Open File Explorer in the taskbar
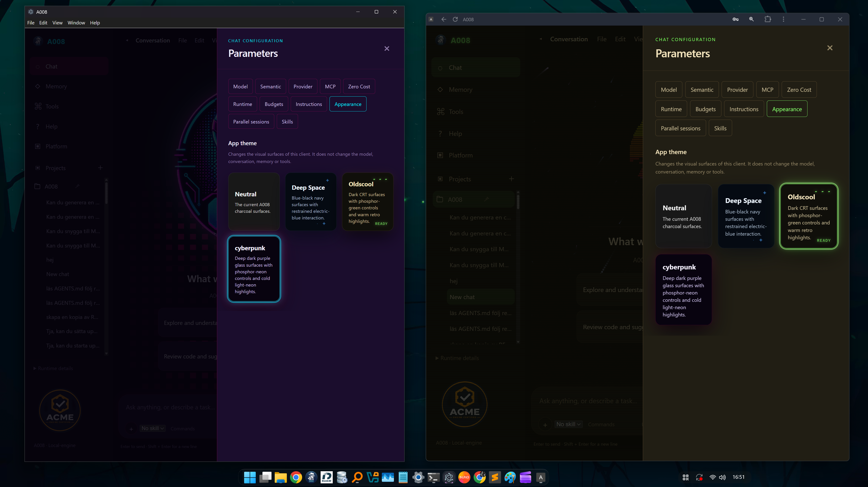 coord(280,477)
